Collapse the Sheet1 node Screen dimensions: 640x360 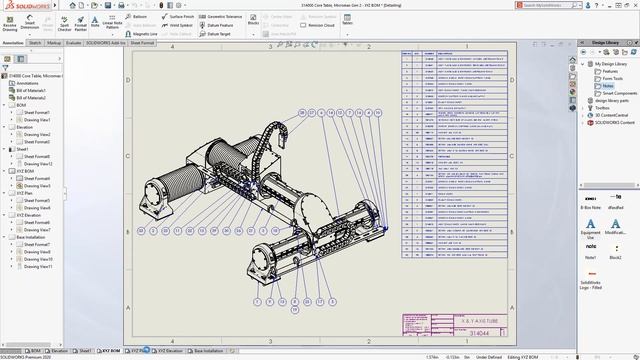4,149
